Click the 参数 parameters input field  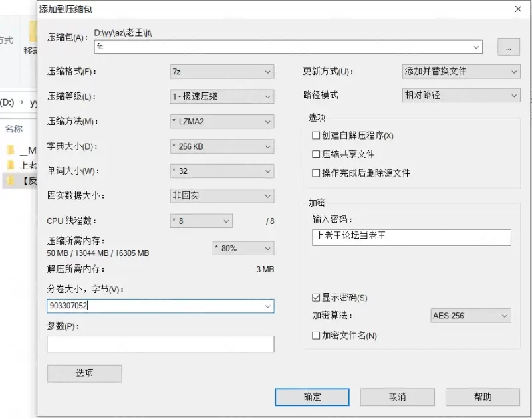point(160,344)
